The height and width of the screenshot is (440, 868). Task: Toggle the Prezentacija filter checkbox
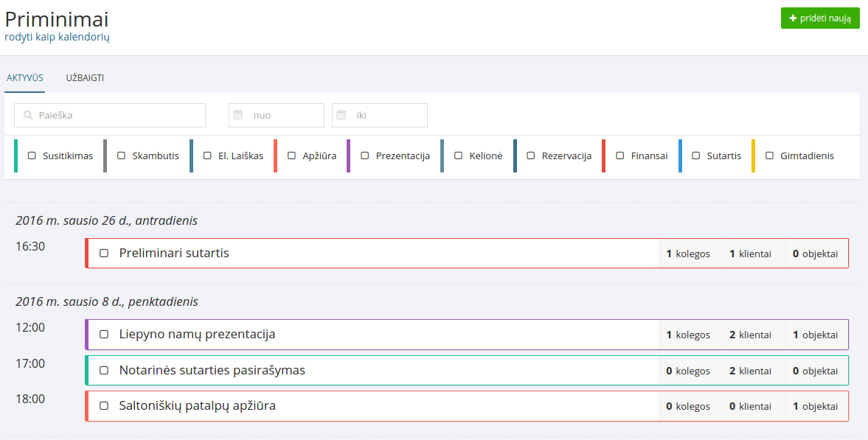pyautogui.click(x=365, y=156)
